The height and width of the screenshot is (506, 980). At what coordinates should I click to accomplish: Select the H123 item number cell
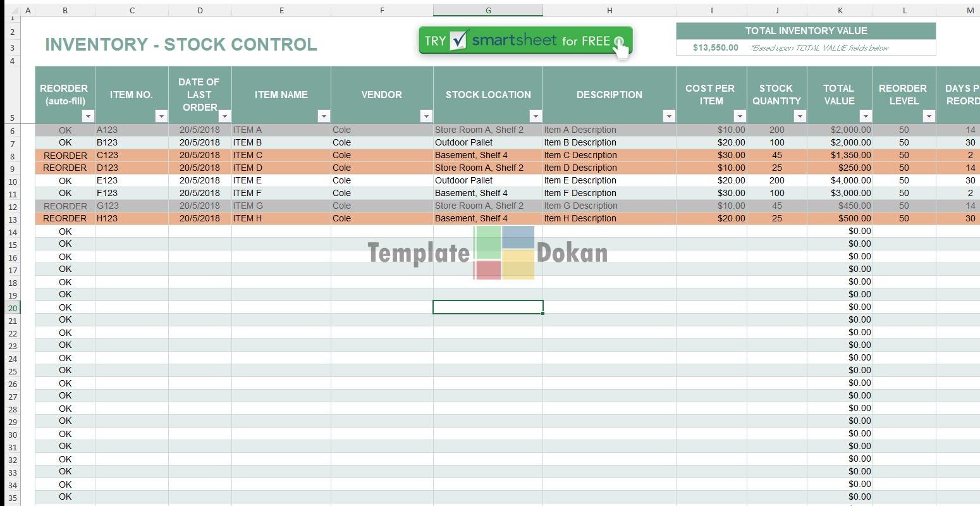click(131, 218)
